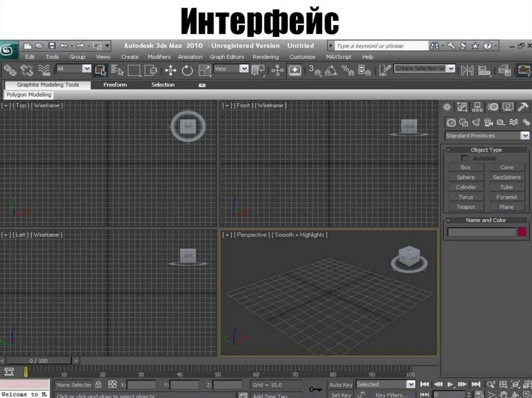Image resolution: width=532 pixels, height=398 pixels.
Task: Enable the AutoGrid checkbox
Action: pos(464,158)
